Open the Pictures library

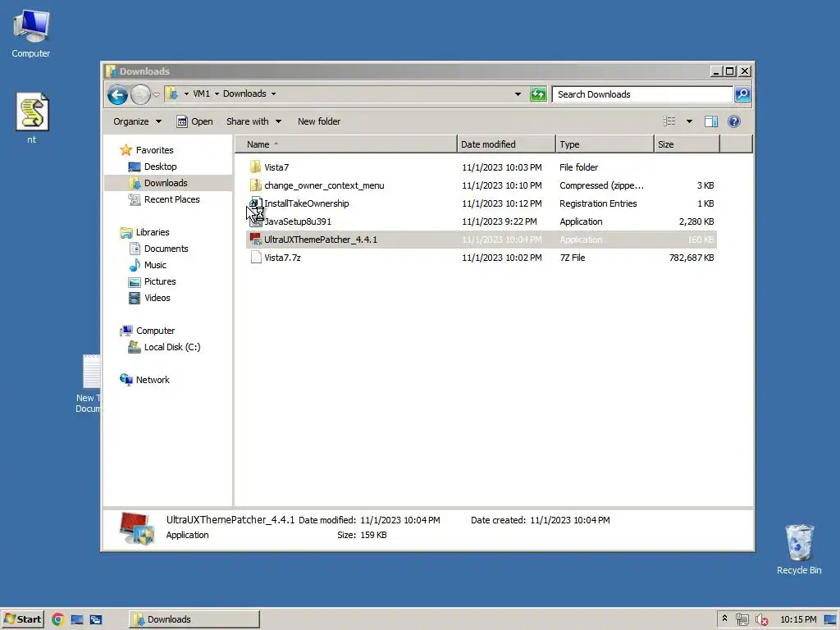coord(160,282)
